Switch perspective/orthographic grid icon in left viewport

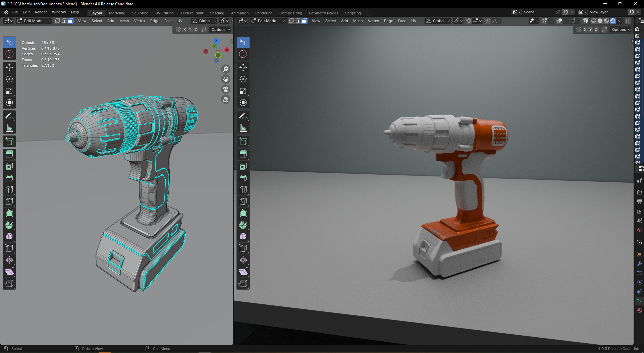226,99
